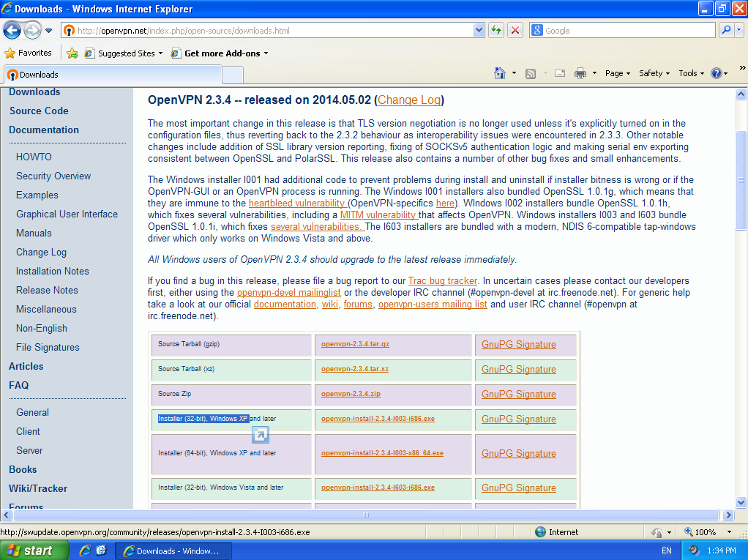Expand the toolbar overflow chevron
748x560 pixels.
pyautogui.click(x=742, y=68)
